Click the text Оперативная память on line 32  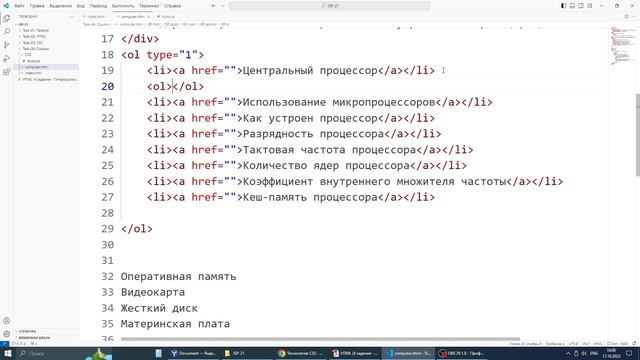click(178, 276)
